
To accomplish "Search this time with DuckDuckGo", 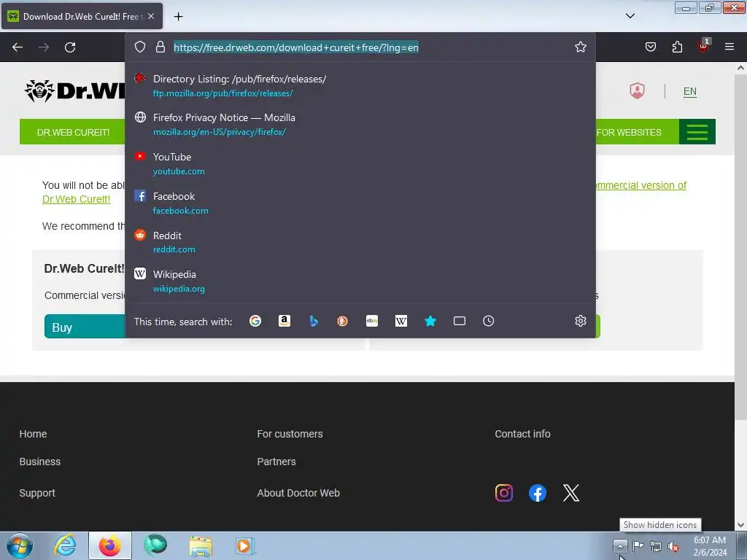I will pos(343,321).
